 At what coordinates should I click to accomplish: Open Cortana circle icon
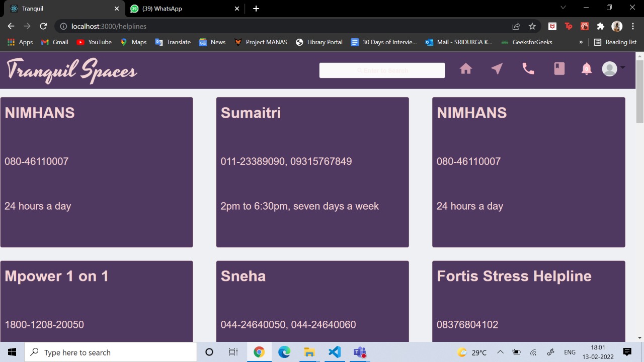209,352
